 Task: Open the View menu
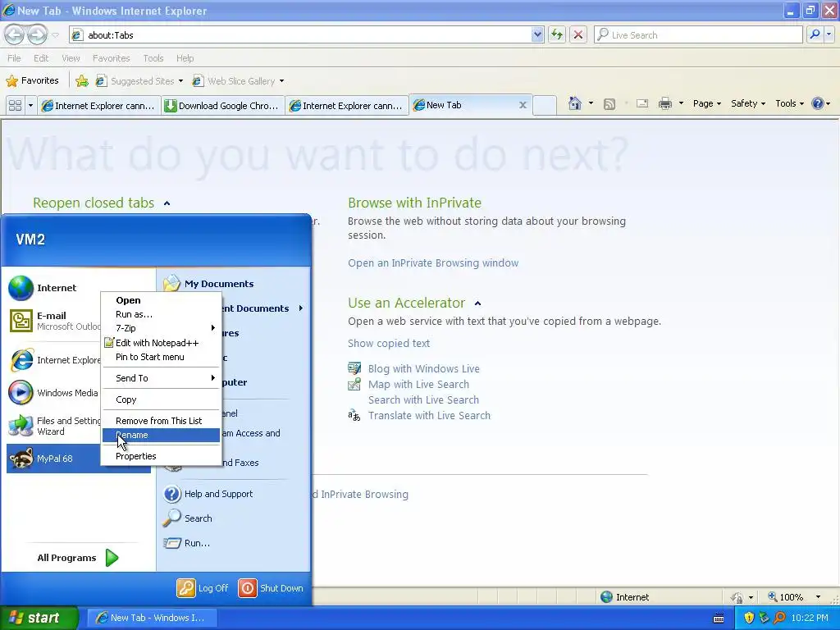pyautogui.click(x=71, y=58)
